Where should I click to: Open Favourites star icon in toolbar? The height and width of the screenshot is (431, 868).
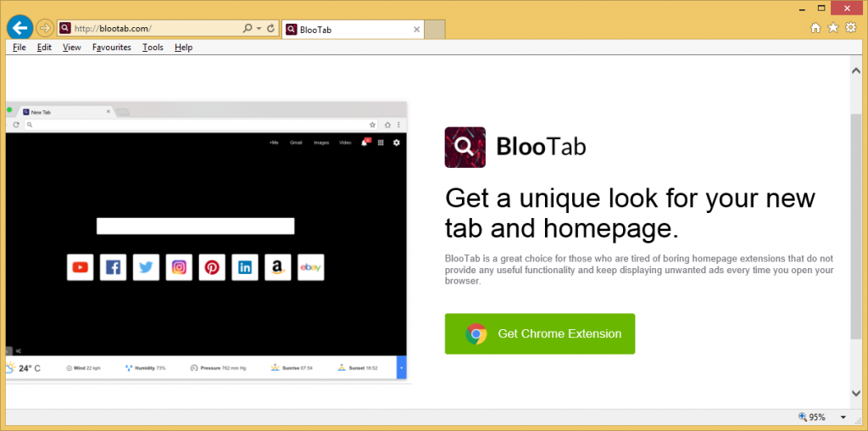click(833, 28)
